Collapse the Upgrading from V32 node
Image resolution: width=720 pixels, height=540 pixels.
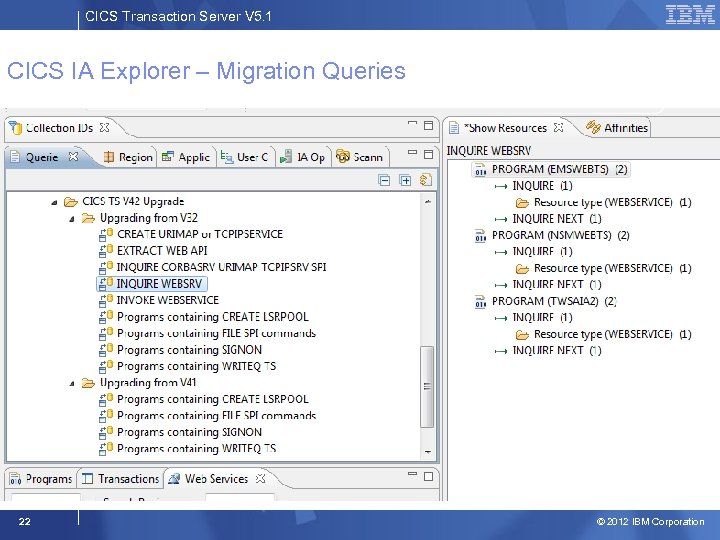pos(72,219)
